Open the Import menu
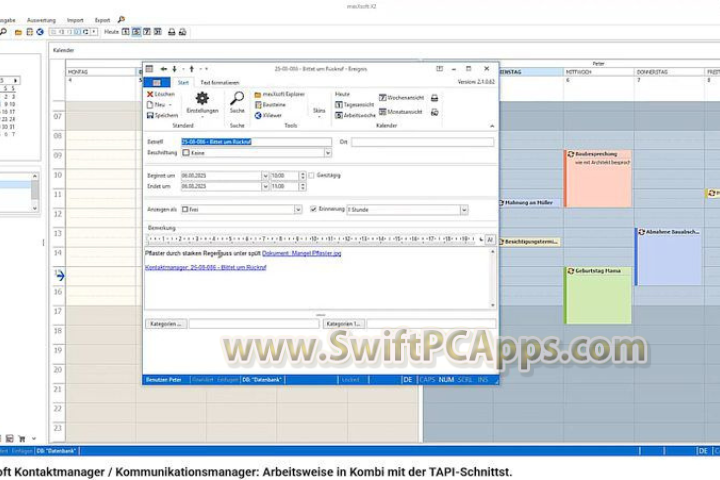This screenshot has width=720, height=480. click(x=75, y=20)
